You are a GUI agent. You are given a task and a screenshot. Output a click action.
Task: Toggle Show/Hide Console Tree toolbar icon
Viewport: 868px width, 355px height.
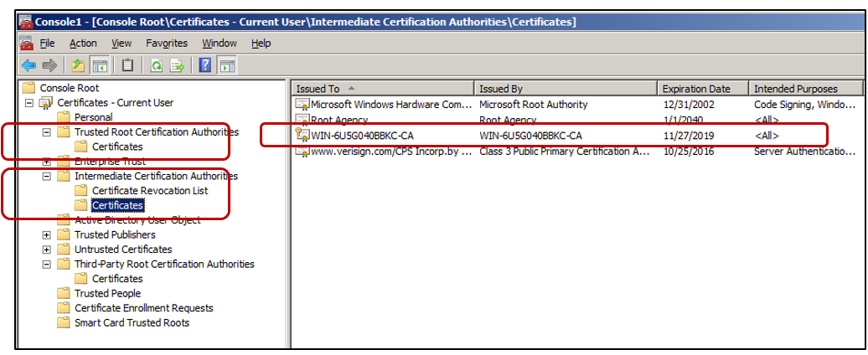[x=99, y=65]
